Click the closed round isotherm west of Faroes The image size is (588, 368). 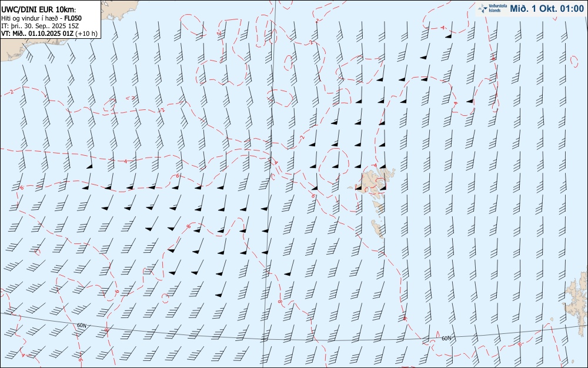click(x=335, y=166)
